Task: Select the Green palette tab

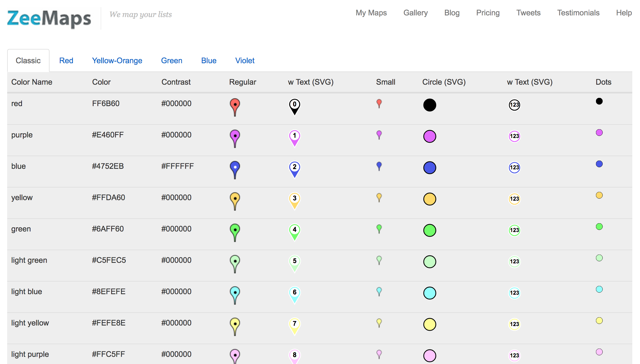Action: 171,60
